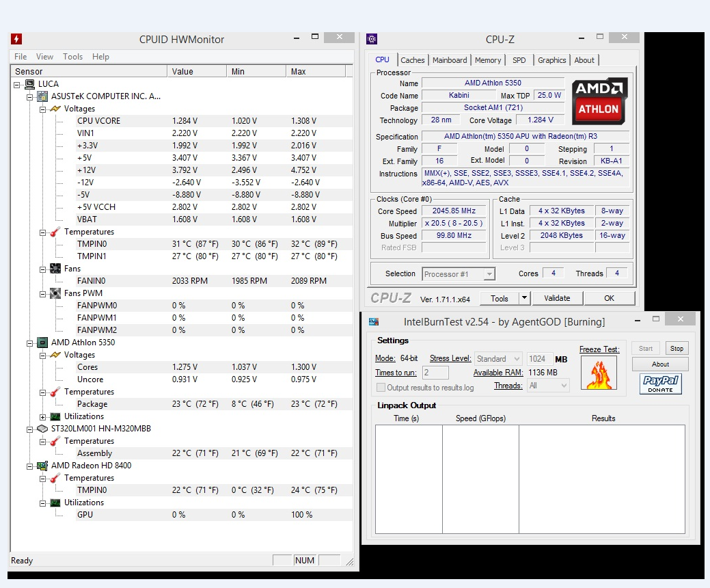Switch to the Mainboard tab in CPU-Z
Image resolution: width=710 pixels, height=588 pixels.
tap(450, 60)
